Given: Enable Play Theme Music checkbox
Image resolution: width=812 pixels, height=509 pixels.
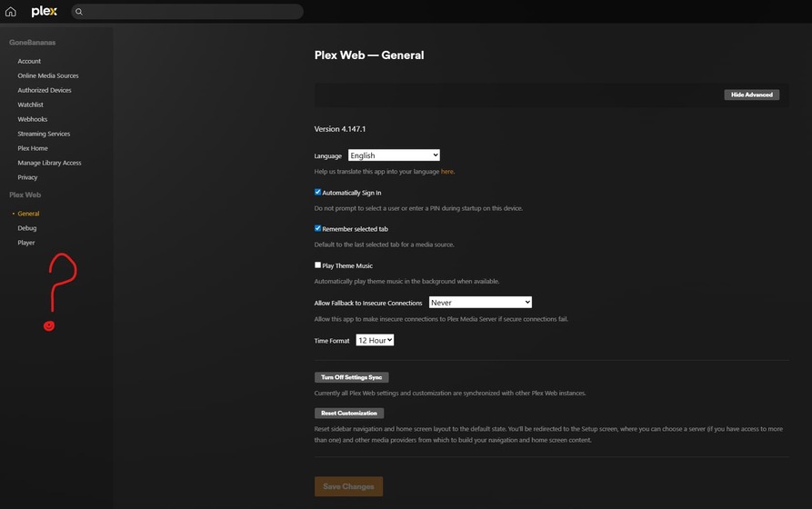Looking at the screenshot, I should click(x=318, y=265).
